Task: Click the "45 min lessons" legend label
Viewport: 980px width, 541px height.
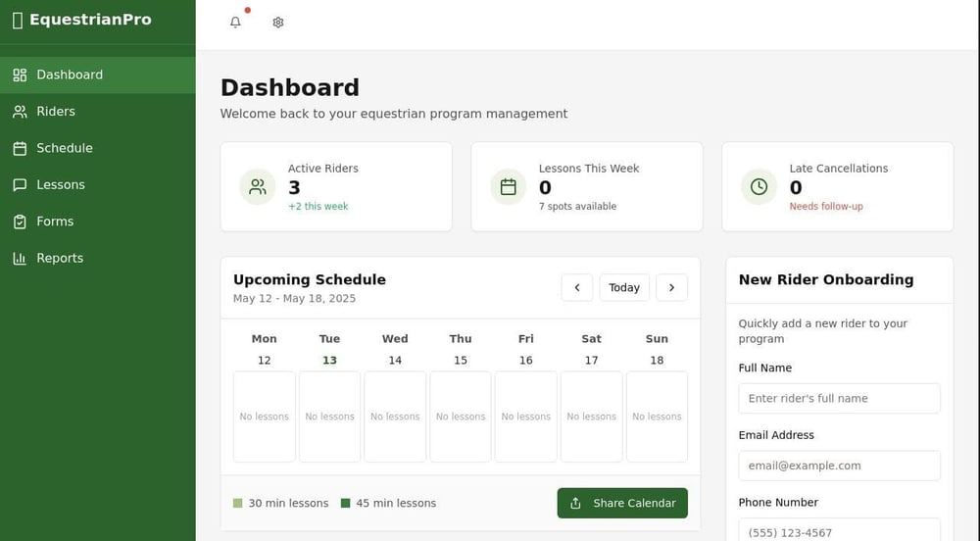Action: pyautogui.click(x=396, y=503)
